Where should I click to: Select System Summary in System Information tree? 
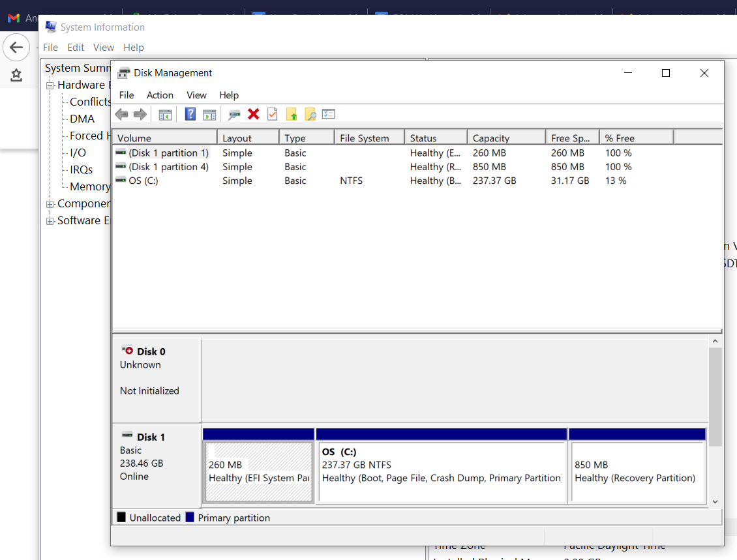click(x=78, y=68)
